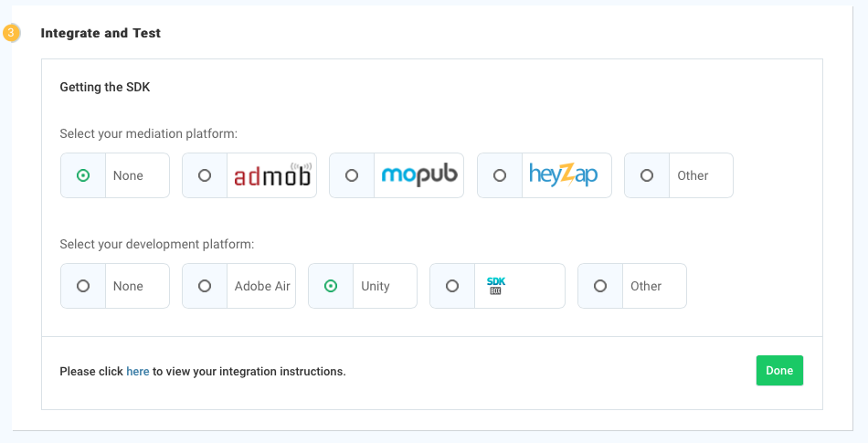Select the AdMob mediation radio button

point(205,175)
